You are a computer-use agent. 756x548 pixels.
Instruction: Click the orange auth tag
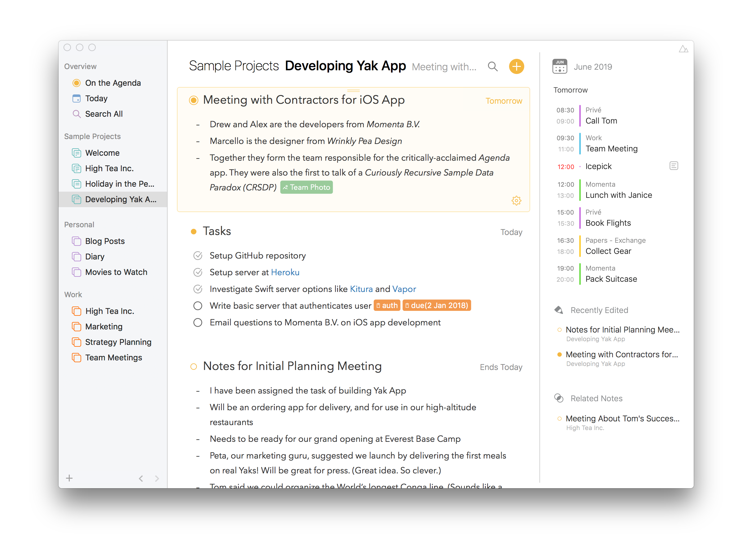click(x=387, y=306)
